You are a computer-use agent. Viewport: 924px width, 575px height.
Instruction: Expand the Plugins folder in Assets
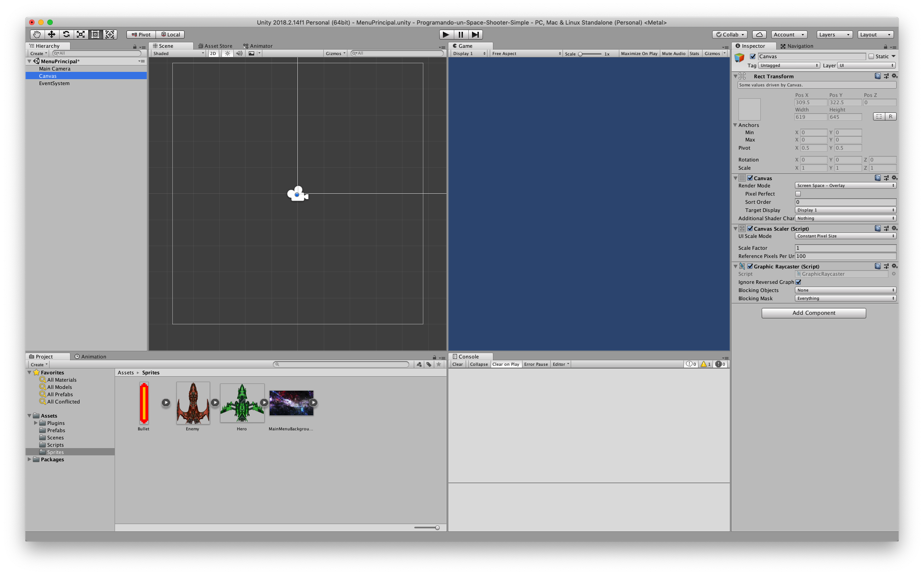pos(36,423)
